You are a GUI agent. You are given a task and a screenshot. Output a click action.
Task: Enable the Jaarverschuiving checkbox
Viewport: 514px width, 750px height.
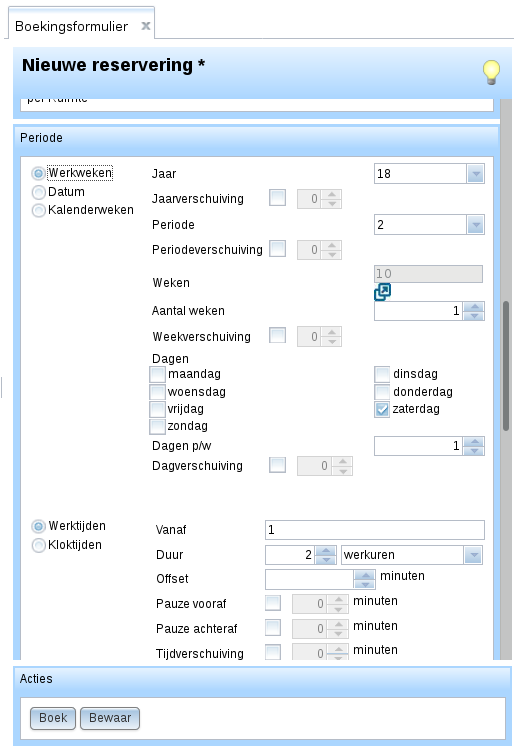[x=277, y=198]
